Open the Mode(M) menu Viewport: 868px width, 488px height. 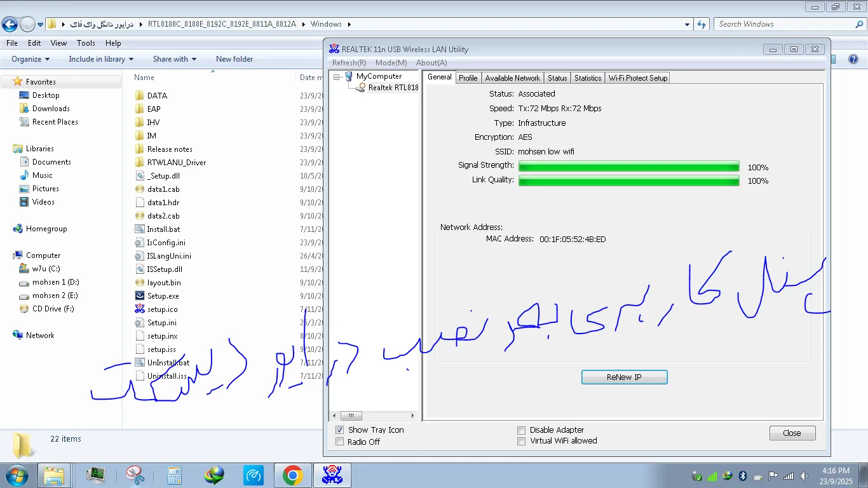click(391, 63)
